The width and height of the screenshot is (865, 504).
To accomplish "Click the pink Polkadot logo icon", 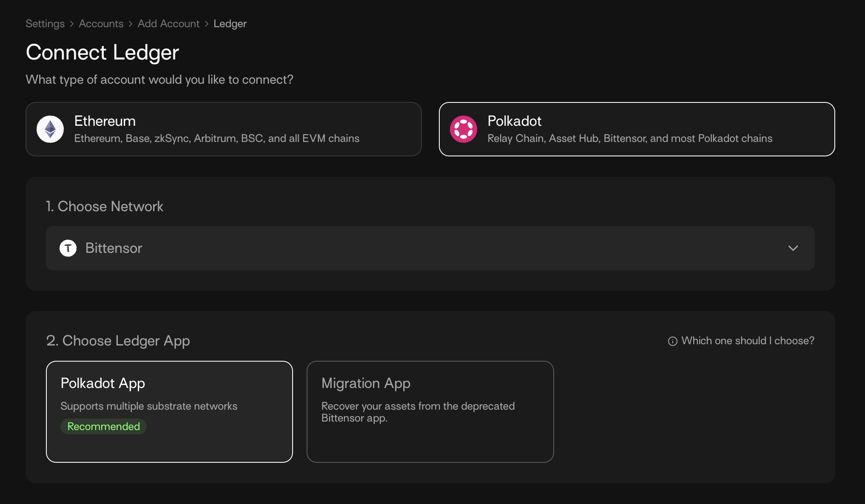I will 464,129.
